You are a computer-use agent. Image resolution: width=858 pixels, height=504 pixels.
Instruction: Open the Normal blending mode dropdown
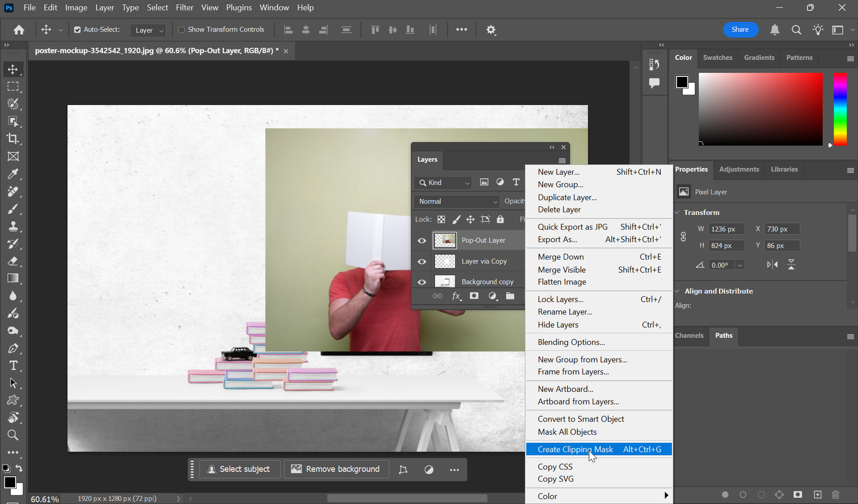pos(456,201)
